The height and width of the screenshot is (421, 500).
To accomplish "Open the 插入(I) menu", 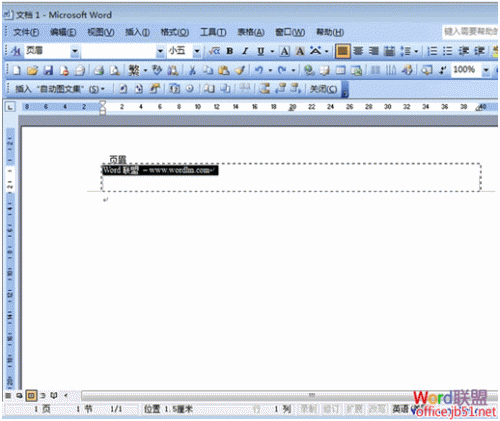I will pos(137,32).
